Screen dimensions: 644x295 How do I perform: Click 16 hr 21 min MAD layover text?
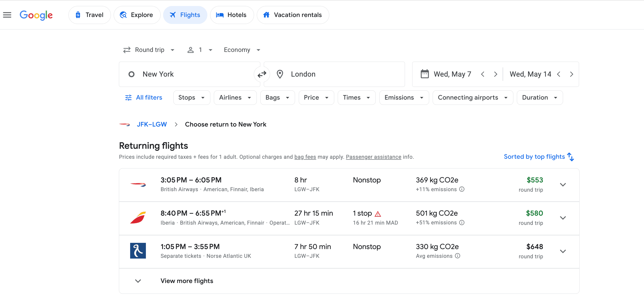[375, 223]
